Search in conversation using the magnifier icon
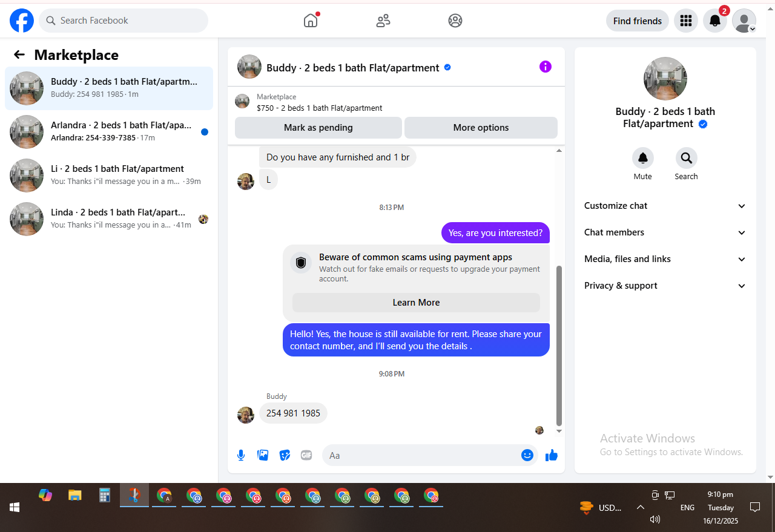This screenshot has height=532, width=775. 687,159
